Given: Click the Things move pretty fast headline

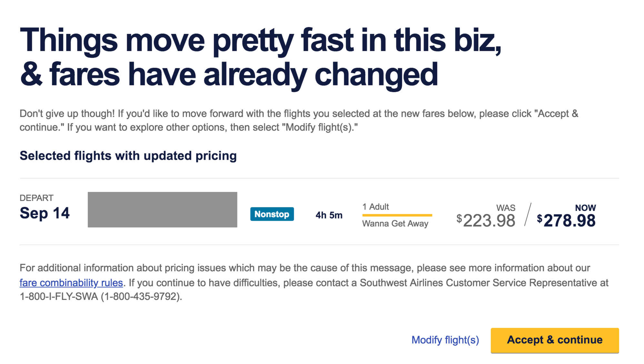Looking at the screenshot, I should [260, 41].
